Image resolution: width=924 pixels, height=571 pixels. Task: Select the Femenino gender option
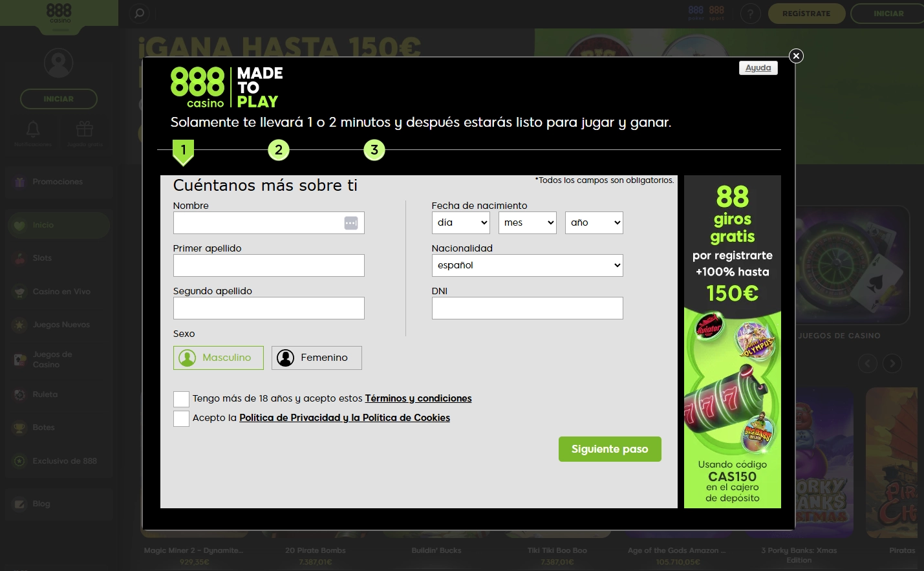tap(317, 358)
